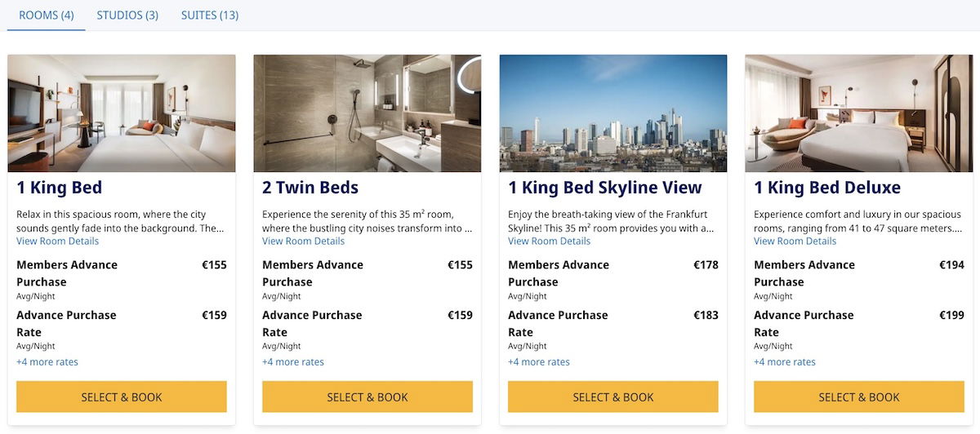View Room Details for Skyline View room
The image size is (980, 434).
(550, 241)
